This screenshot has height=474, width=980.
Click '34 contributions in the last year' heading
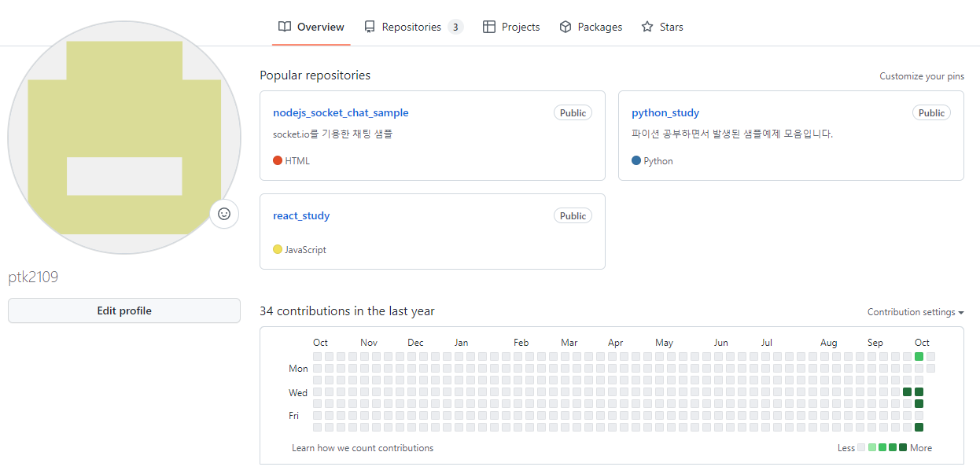(x=347, y=311)
